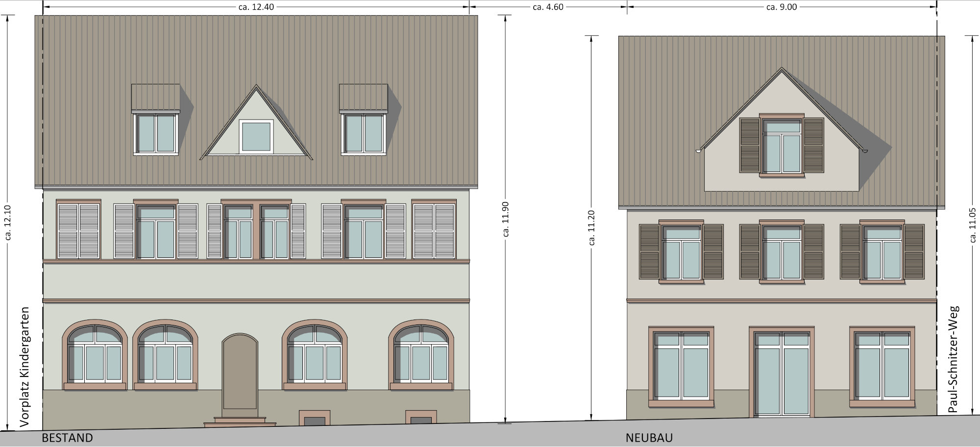Screen dimensions: 980x447
Task: Click the 'Paul-Schnitzer-Weg' vertical label
Action: tap(953, 359)
